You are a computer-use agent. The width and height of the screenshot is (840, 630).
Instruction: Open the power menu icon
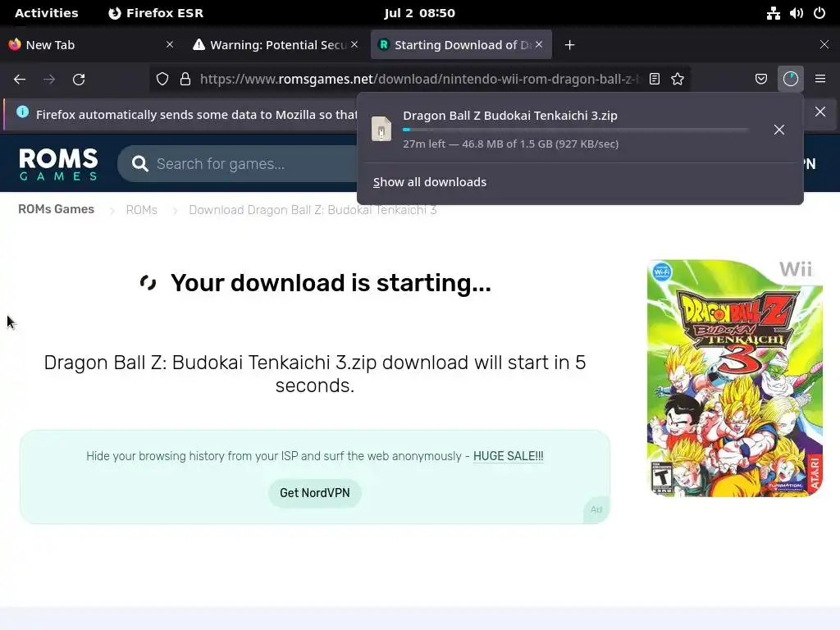coord(819,13)
